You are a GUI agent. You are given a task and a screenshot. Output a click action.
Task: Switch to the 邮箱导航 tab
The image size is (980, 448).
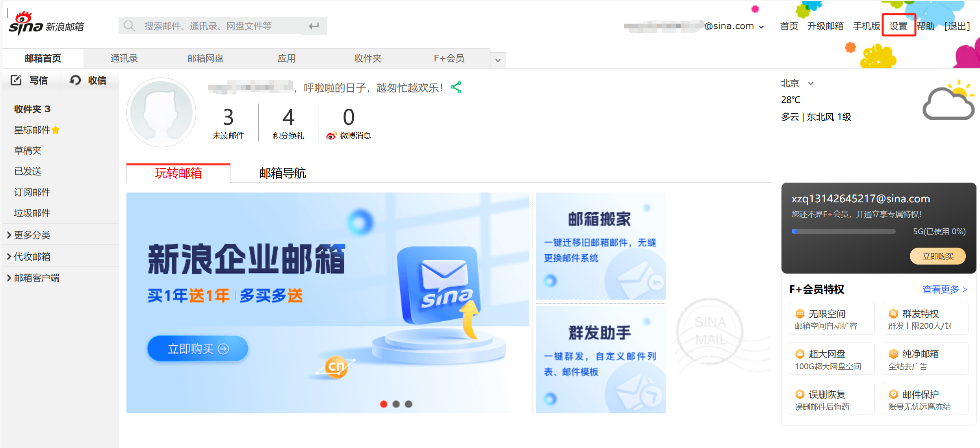(282, 173)
